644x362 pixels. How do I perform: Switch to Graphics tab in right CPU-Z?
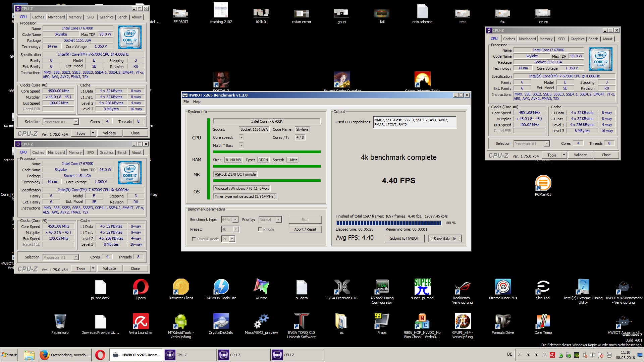tap(578, 39)
